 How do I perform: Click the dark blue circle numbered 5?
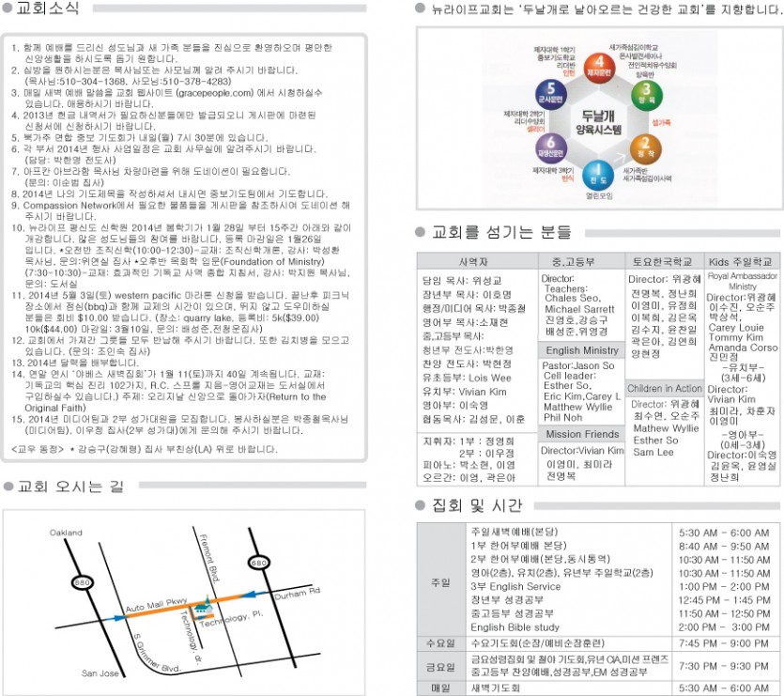coord(550,94)
